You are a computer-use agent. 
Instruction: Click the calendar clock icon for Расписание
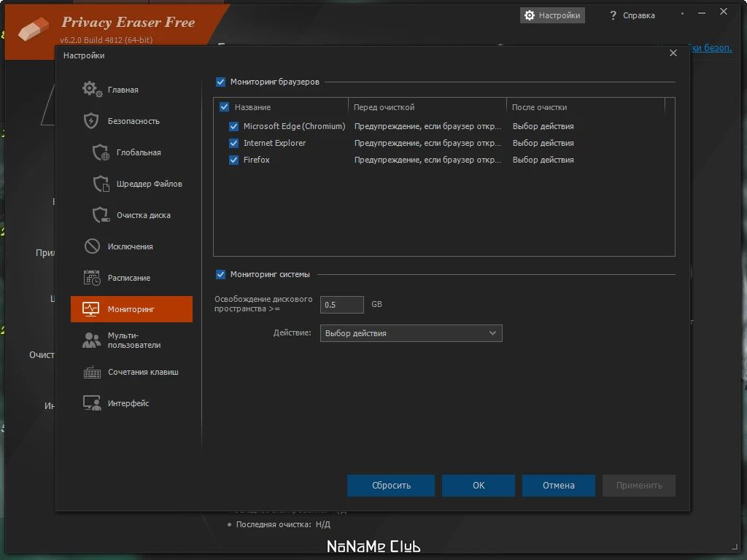pyautogui.click(x=92, y=278)
